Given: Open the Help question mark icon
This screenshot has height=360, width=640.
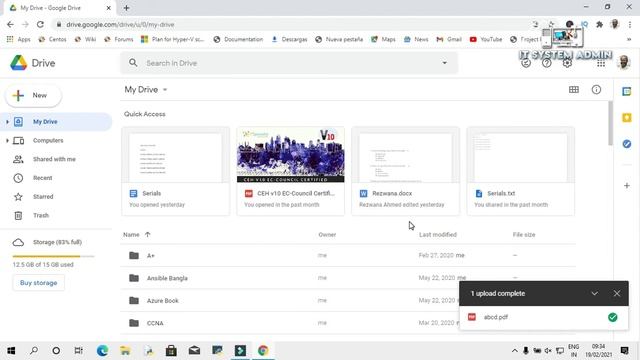Looking at the screenshot, I should pos(547,63).
